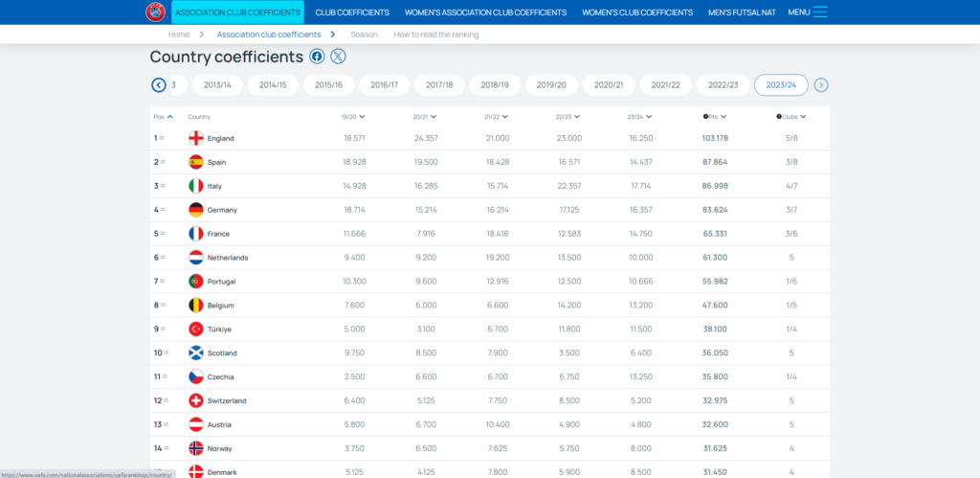
Task: Click the Switzerland flag icon
Action: pos(196,400)
